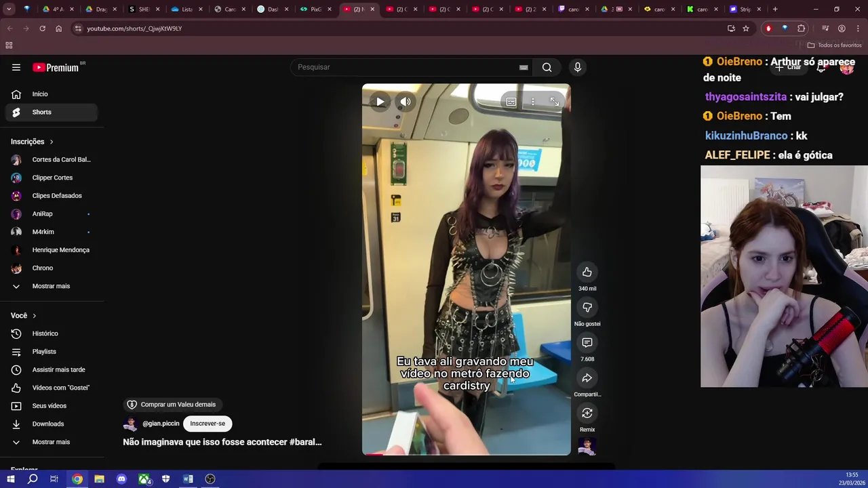868x488 pixels.
Task: Open the Chrome profile avatar
Action: point(842,28)
